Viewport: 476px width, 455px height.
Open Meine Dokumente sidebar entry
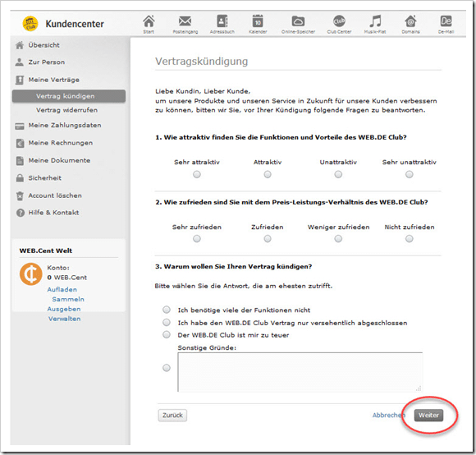tap(59, 160)
